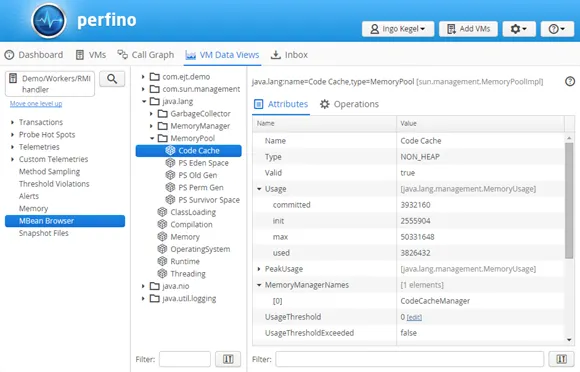Click the Add VMs button
This screenshot has height=372, width=580.
coord(468,29)
